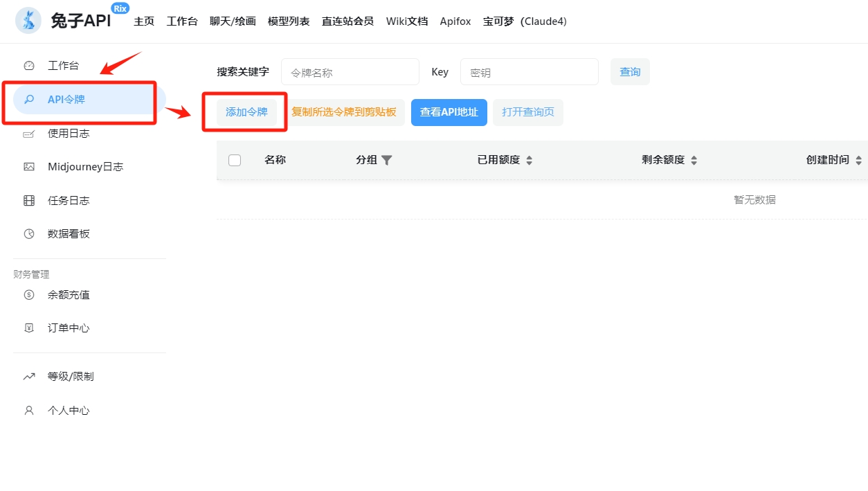
Task: Toggle the select-all checkbox in table header
Action: tap(235, 160)
